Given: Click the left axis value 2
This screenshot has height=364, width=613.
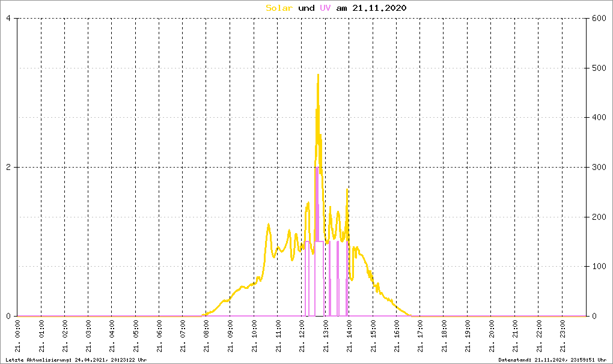Looking at the screenshot, I should click(x=8, y=167).
